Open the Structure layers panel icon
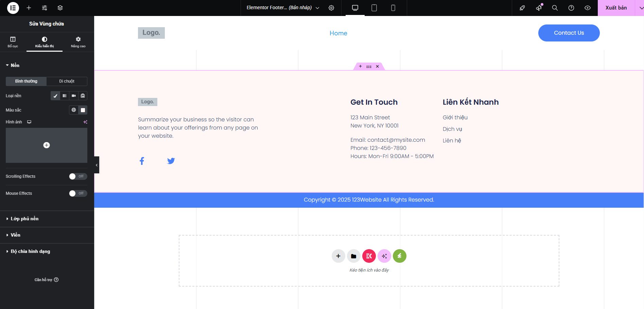 tap(60, 8)
